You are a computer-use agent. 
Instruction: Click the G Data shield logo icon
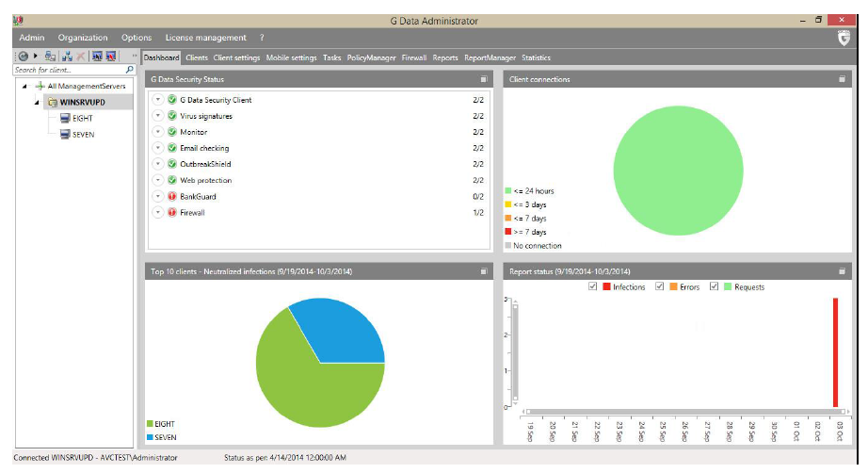(x=844, y=39)
